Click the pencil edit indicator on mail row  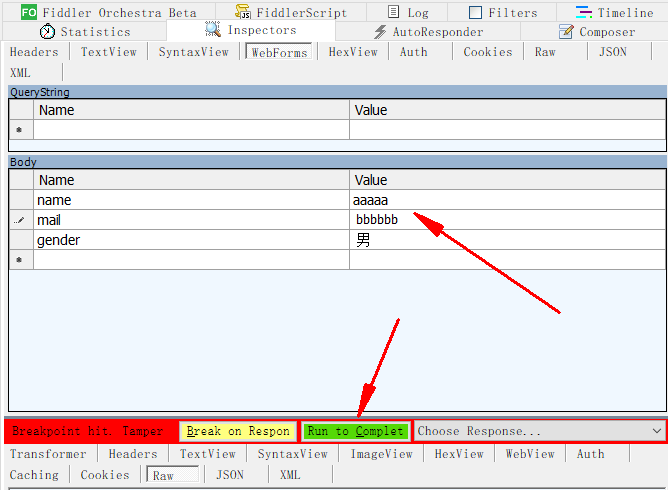(x=19, y=220)
